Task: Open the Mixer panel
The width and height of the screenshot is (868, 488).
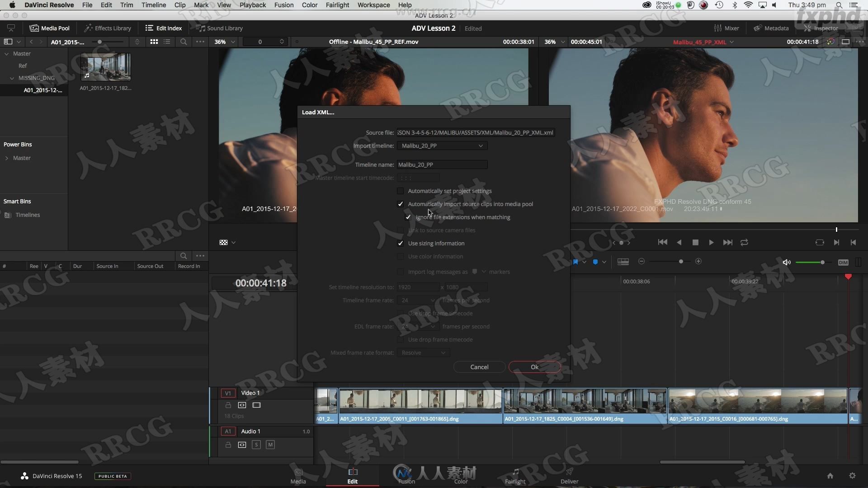Action: (x=726, y=28)
